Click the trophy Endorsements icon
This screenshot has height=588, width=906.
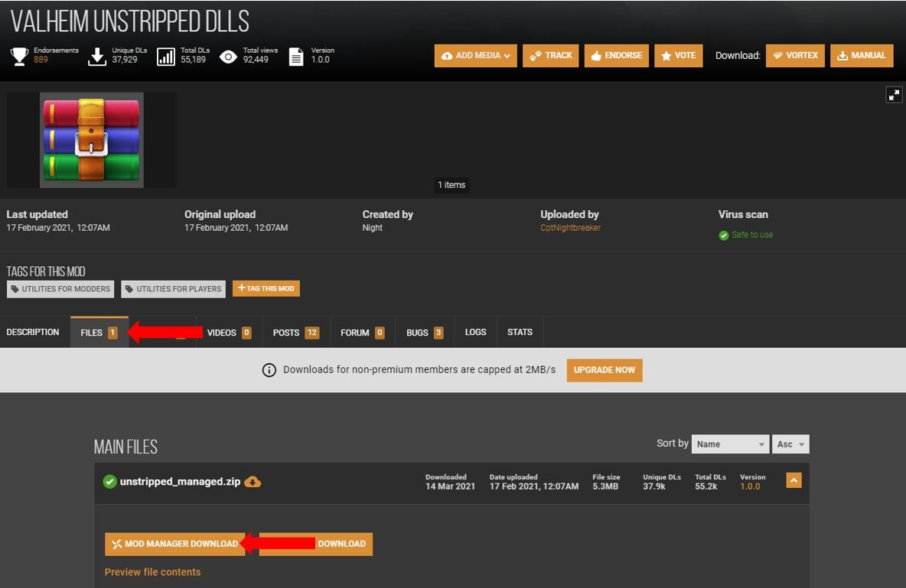click(x=19, y=56)
